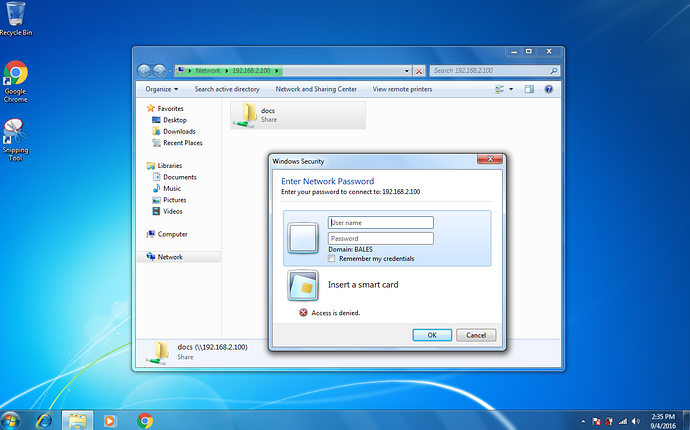
Task: Click the network signal tray icon
Action: [x=622, y=422]
